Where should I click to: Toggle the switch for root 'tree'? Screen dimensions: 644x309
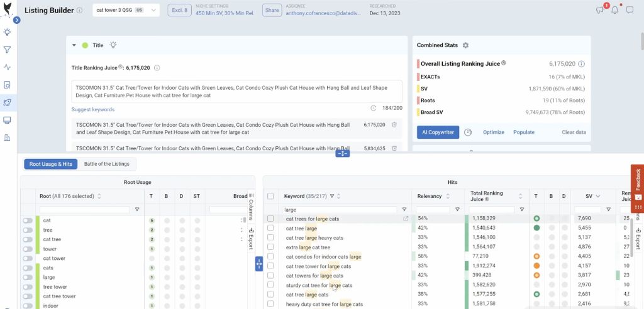28,230
